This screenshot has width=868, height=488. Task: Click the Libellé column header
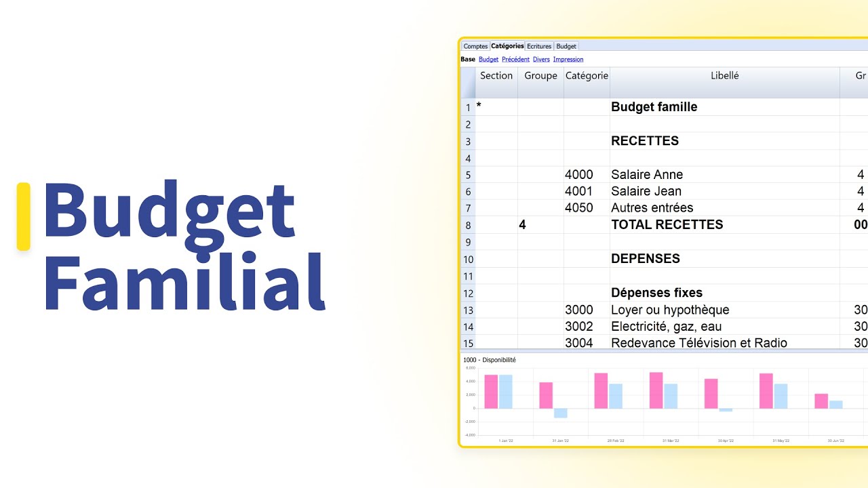[x=725, y=82]
